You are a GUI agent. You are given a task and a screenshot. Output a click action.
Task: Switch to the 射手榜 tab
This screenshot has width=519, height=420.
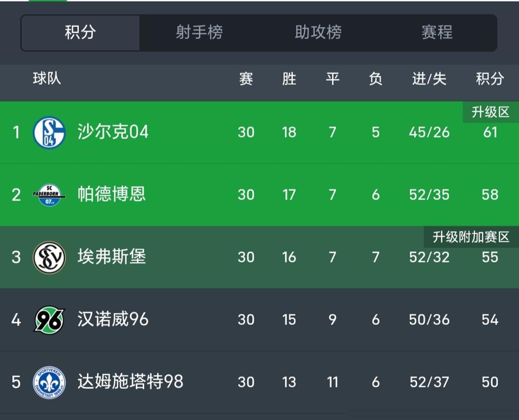pyautogui.click(x=200, y=33)
